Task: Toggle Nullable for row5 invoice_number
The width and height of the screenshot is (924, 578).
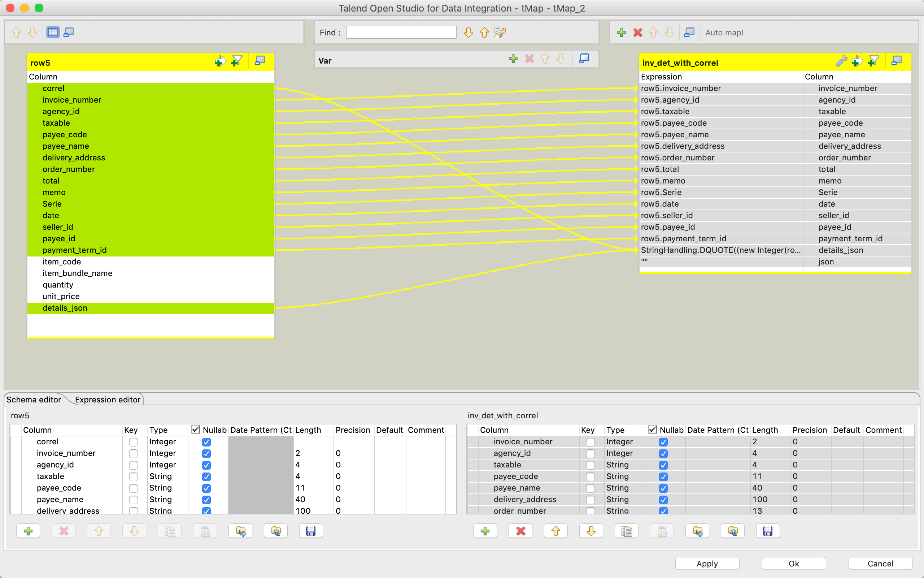Action: click(206, 454)
